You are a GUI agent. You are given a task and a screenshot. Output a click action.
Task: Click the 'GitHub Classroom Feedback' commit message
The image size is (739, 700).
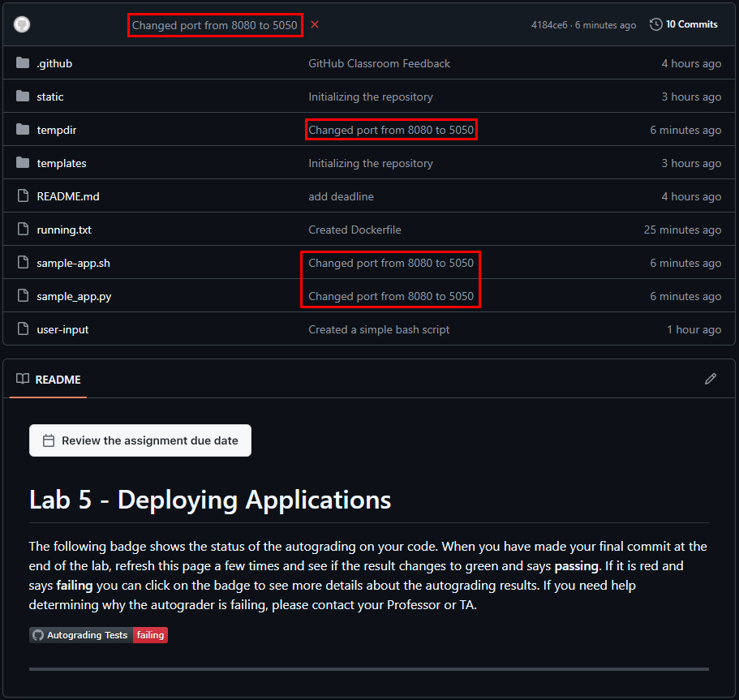[x=379, y=63]
